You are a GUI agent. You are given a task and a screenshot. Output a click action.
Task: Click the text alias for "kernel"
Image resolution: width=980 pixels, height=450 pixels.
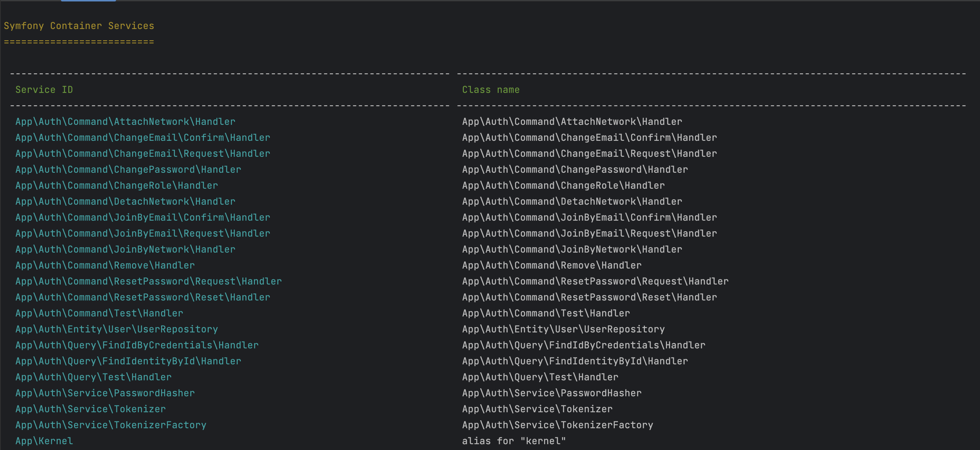click(x=514, y=442)
